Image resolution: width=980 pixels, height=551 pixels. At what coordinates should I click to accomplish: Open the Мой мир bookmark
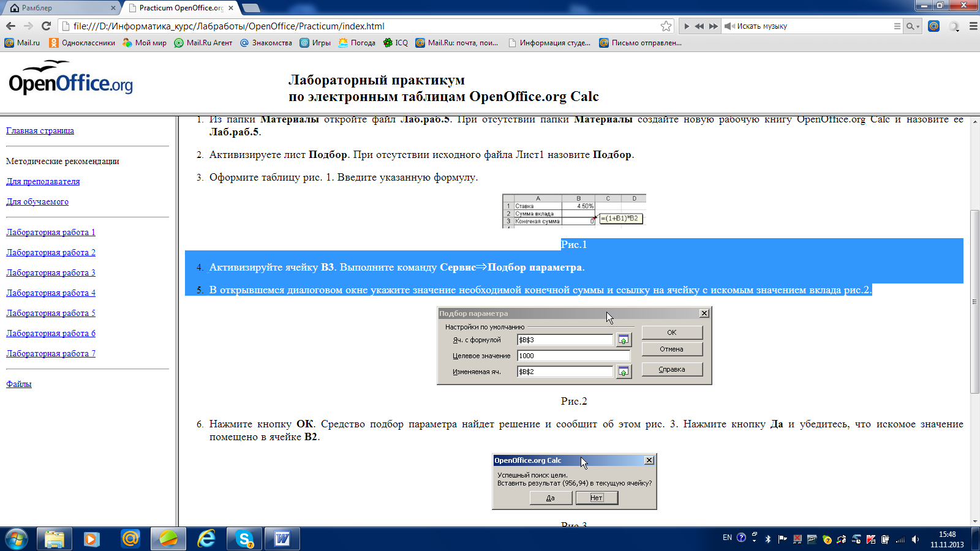pos(145,43)
